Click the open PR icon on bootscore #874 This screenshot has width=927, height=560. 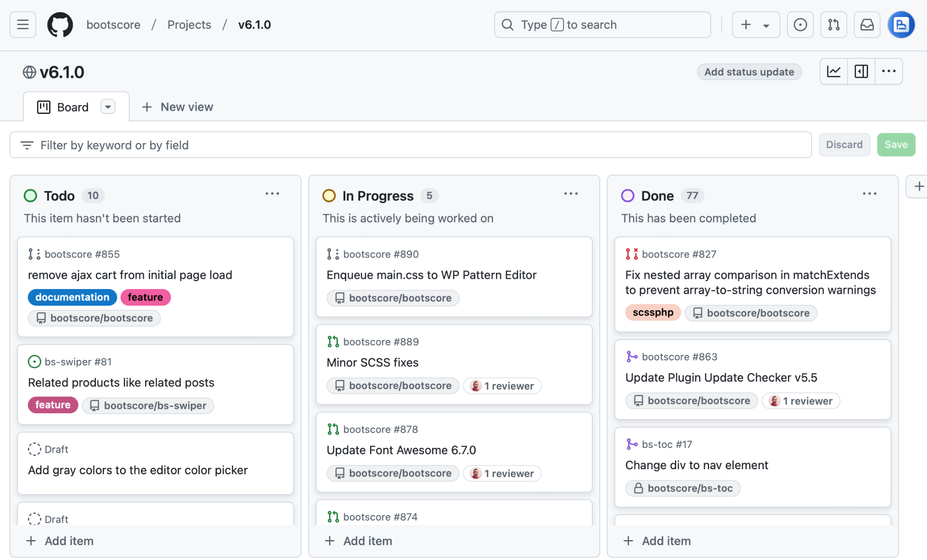pyautogui.click(x=333, y=516)
